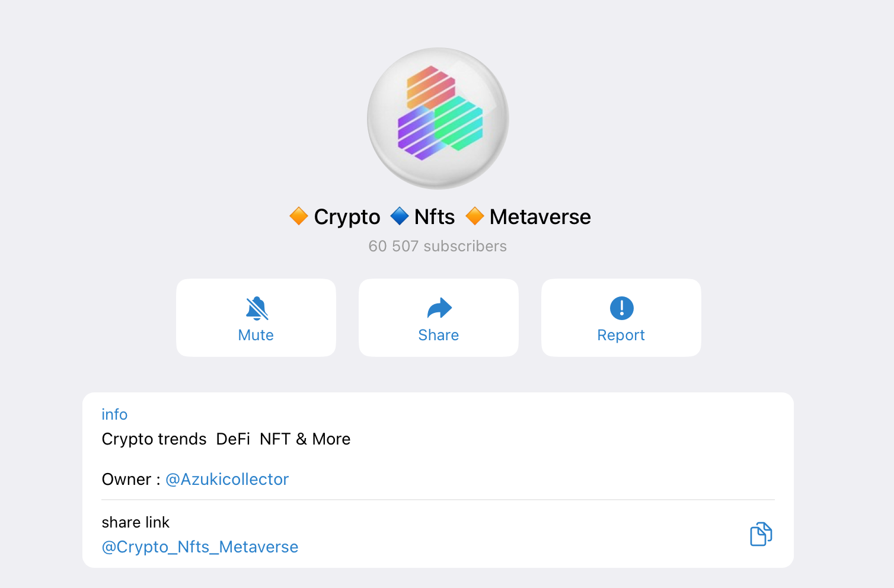This screenshot has width=894, height=588.
Task: Open the @Crypto_Nfts_Metaverse channel link
Action: (200, 547)
